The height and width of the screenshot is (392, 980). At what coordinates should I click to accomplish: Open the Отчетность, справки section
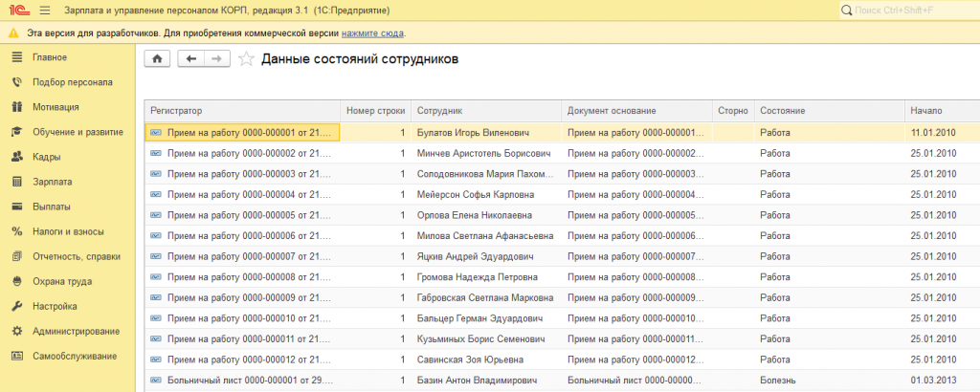pos(77,256)
